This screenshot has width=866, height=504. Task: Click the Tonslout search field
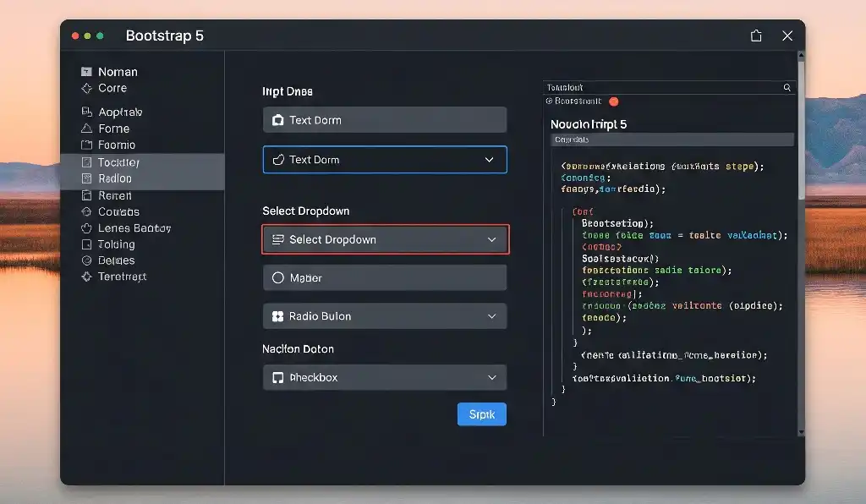click(670, 87)
